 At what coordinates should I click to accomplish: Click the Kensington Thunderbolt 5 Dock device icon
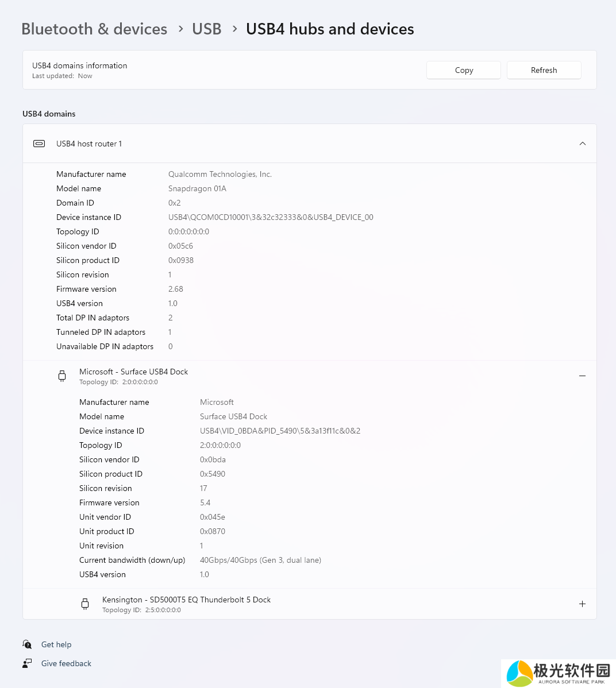click(85, 604)
